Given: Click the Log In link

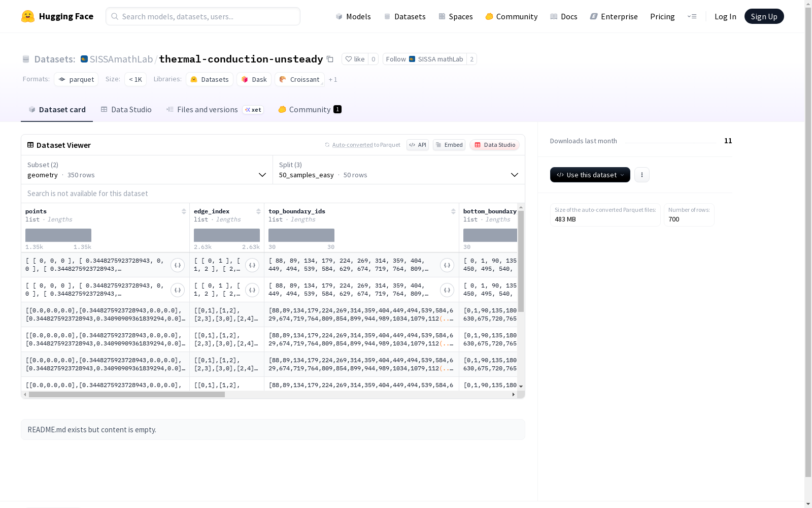Looking at the screenshot, I should 725,16.
